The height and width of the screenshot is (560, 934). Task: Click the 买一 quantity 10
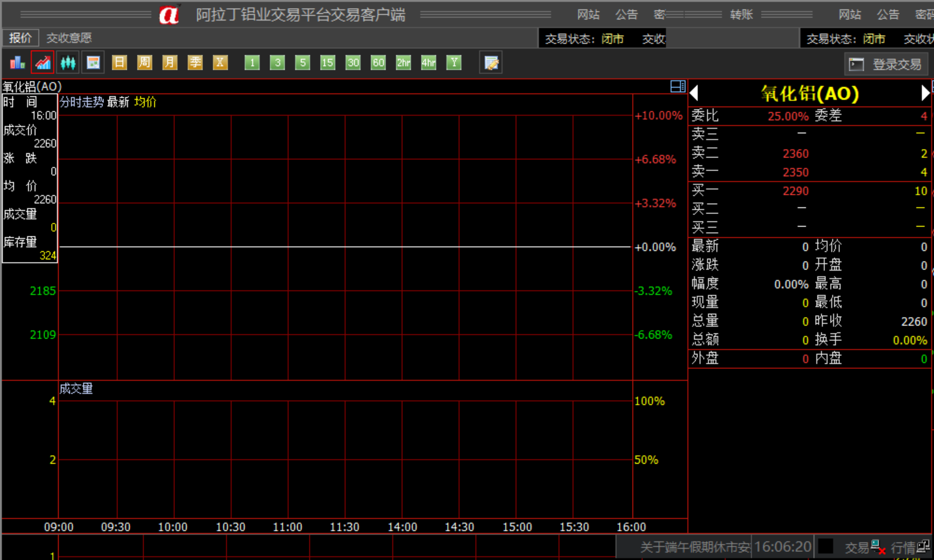tap(921, 191)
